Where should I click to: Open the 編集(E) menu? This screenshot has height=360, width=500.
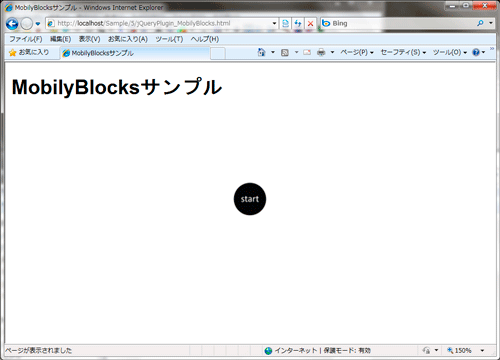(60, 39)
